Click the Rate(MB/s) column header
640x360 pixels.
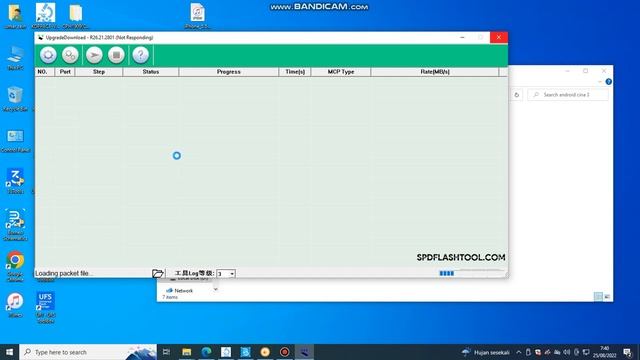click(x=435, y=72)
